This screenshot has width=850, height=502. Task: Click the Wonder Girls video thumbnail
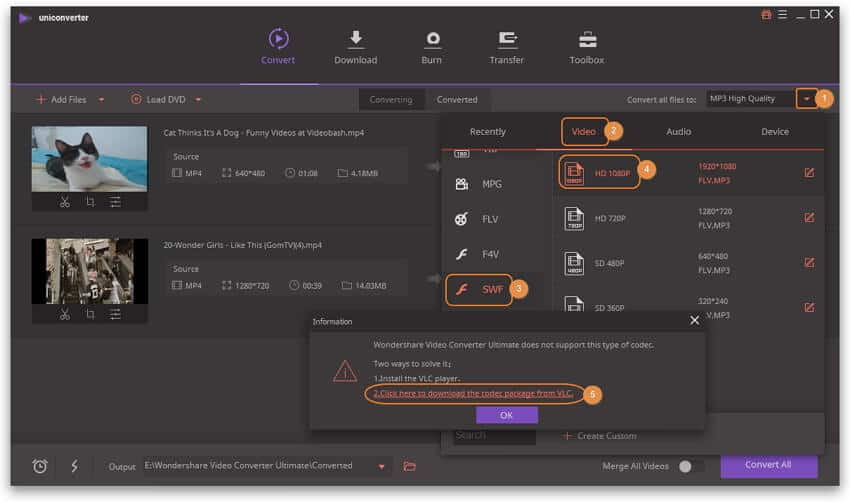89,271
